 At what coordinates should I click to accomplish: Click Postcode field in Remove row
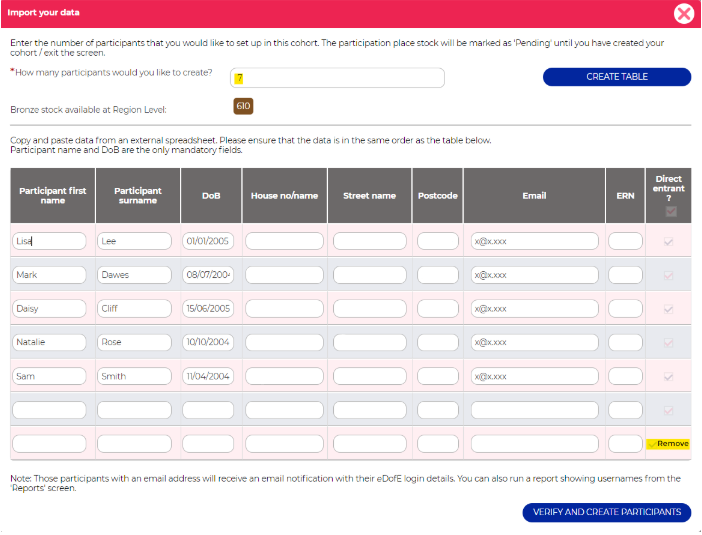pyautogui.click(x=438, y=444)
